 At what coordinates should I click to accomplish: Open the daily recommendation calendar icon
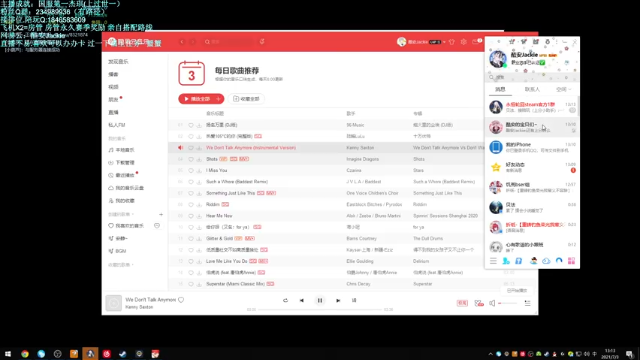point(191,73)
